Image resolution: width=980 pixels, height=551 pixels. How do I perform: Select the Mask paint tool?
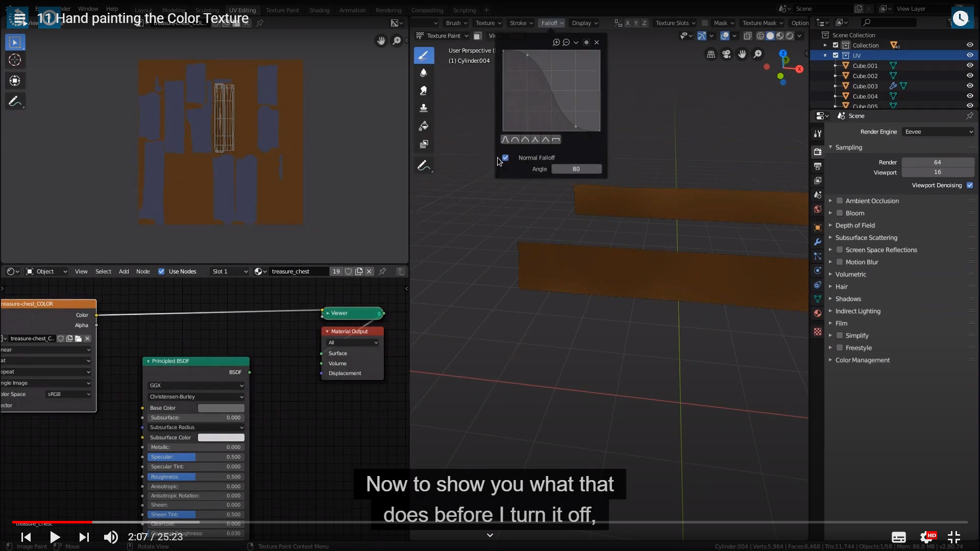[x=424, y=144]
